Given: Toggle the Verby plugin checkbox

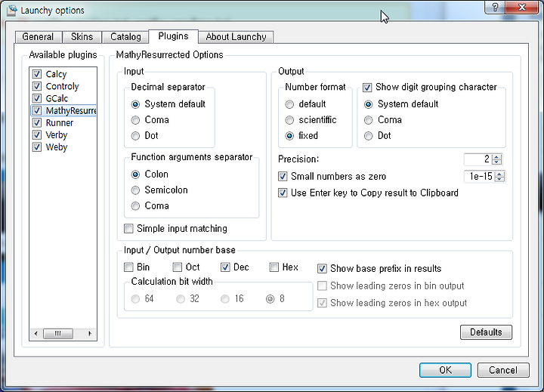Looking at the screenshot, I should coord(37,134).
